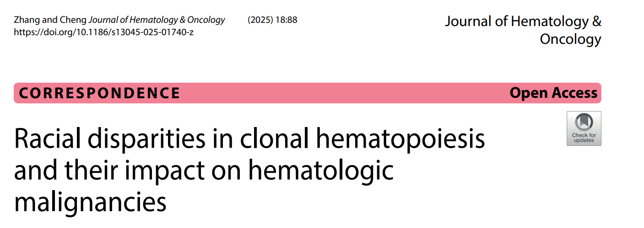
Task: Click the Check for updates badge
Action: (x=584, y=128)
